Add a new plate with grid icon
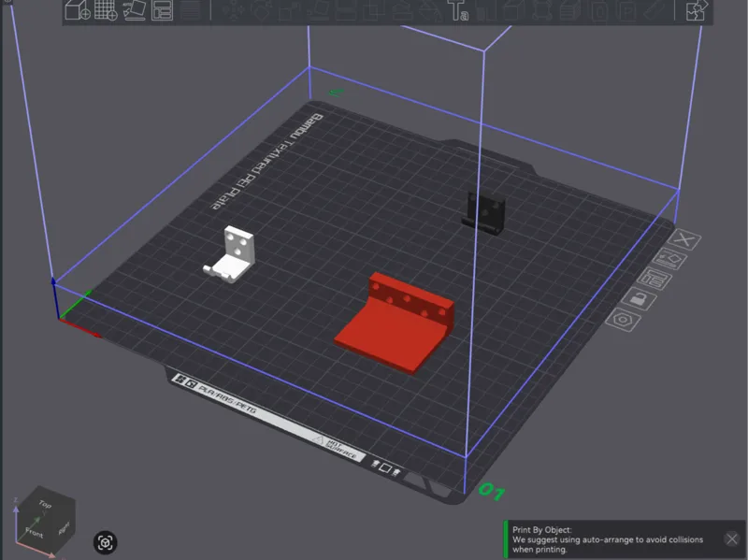748x560 pixels. 106,9
